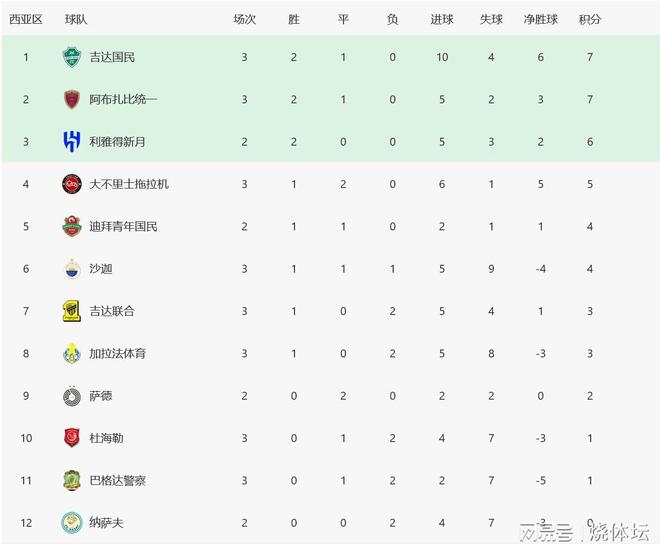Click the 西亚区 column header
Image resolution: width=660 pixels, height=551 pixels.
(25, 19)
